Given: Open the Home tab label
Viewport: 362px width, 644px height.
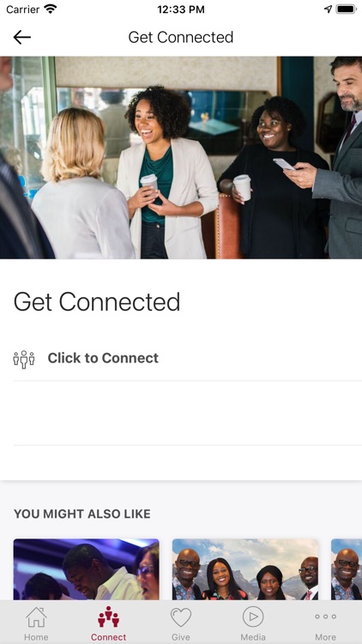Looking at the screenshot, I should click(x=36, y=637).
